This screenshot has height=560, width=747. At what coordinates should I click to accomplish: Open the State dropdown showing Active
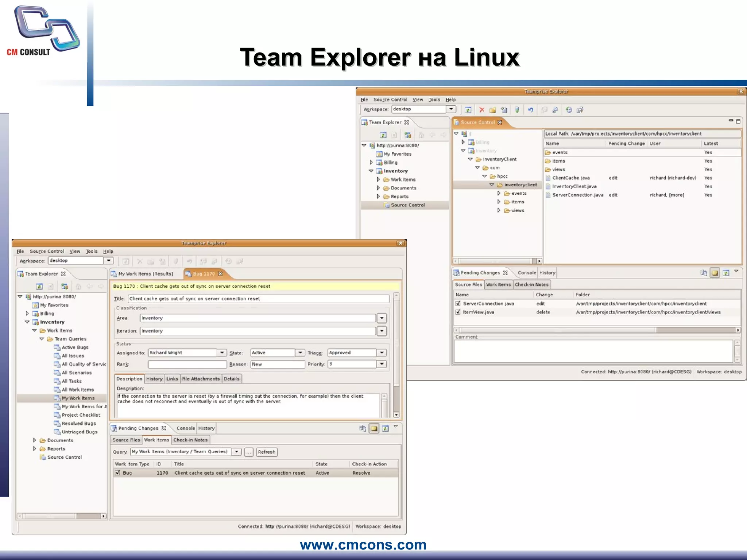tap(300, 353)
